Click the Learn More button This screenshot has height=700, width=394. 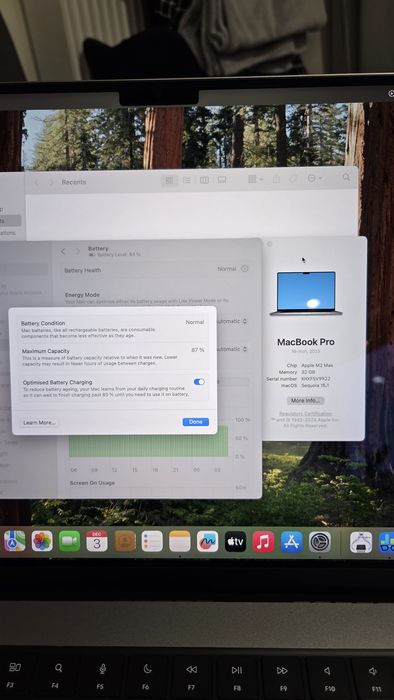pos(39,422)
